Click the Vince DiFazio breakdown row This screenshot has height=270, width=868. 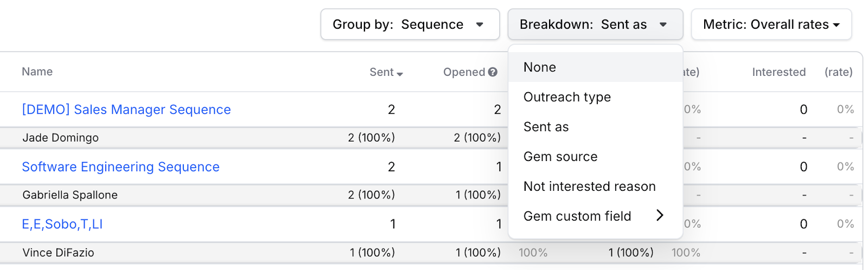point(431,253)
